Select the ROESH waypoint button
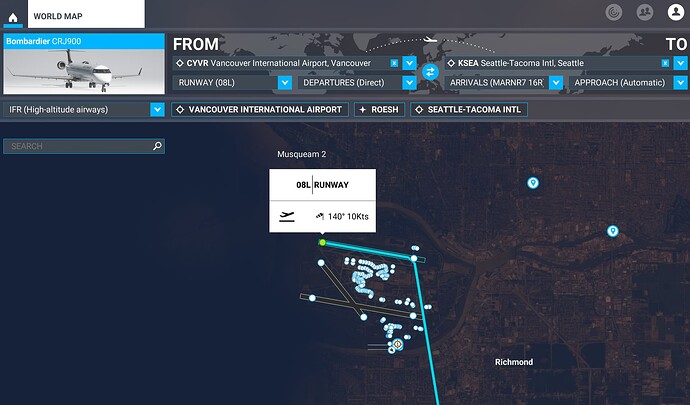The height and width of the screenshot is (405, 690). pos(379,110)
